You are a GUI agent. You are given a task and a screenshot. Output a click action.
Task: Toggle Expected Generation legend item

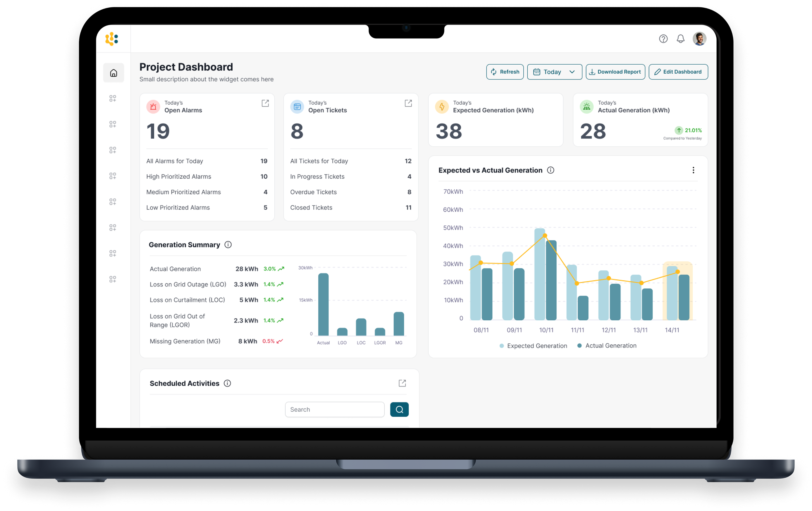533,346
